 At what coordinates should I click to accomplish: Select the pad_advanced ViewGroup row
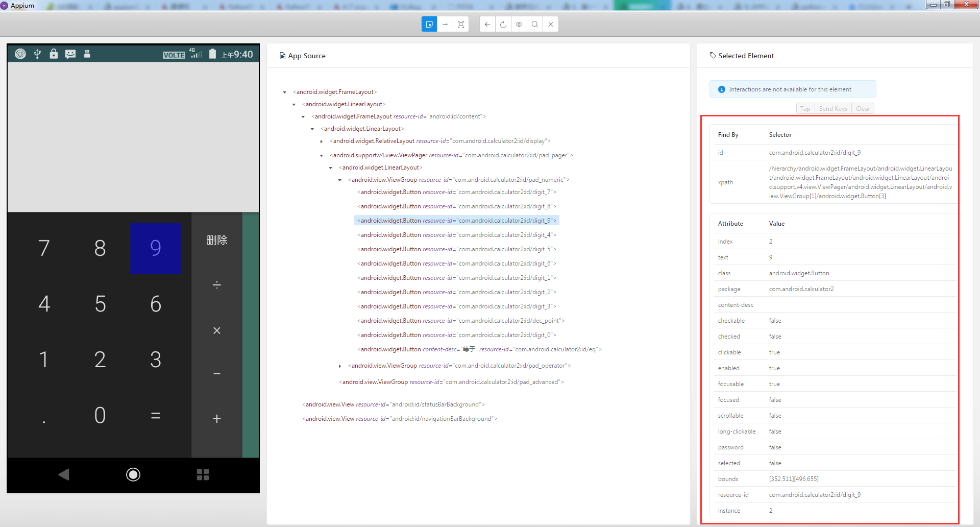[451, 382]
